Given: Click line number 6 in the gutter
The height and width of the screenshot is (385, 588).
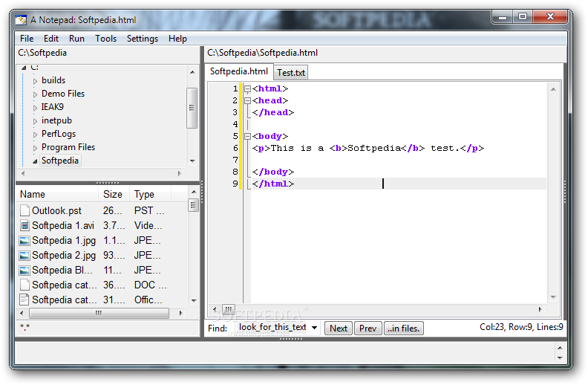Looking at the screenshot, I should (x=235, y=148).
